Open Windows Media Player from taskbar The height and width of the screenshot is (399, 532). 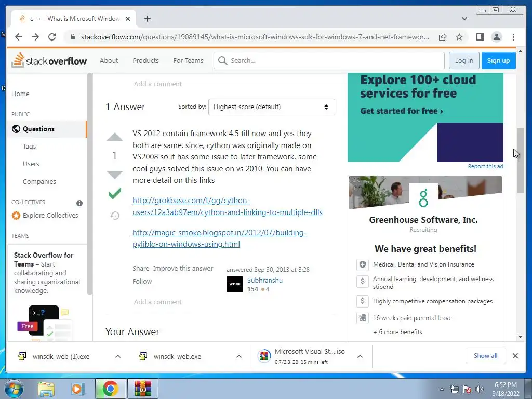(78, 389)
